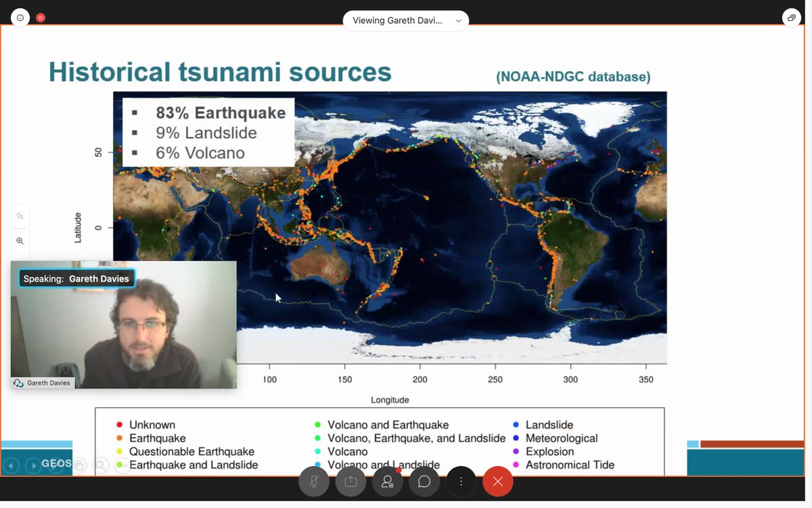Image resolution: width=812 pixels, height=508 pixels.
Task: Click the slide magnifier control at bottom left
Action: (101, 466)
